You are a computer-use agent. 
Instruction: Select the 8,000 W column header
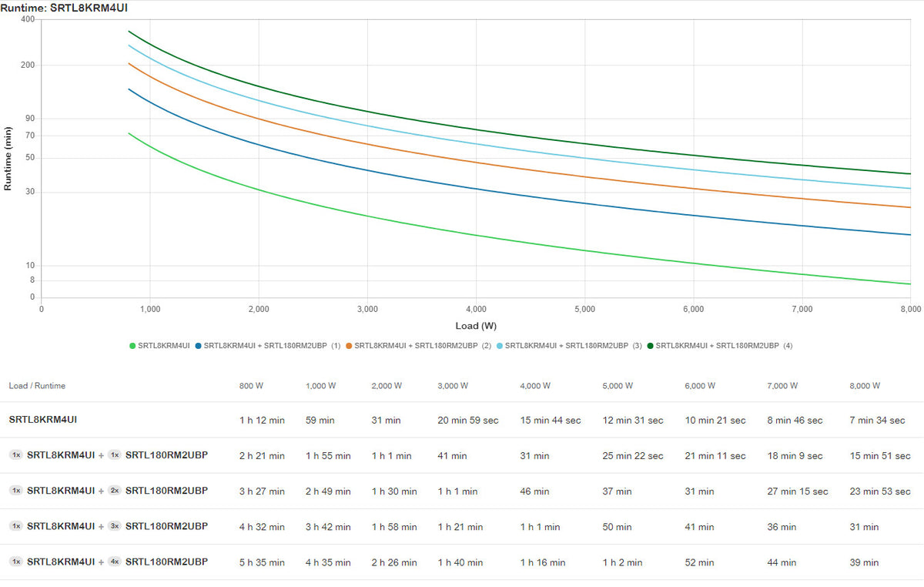865,386
